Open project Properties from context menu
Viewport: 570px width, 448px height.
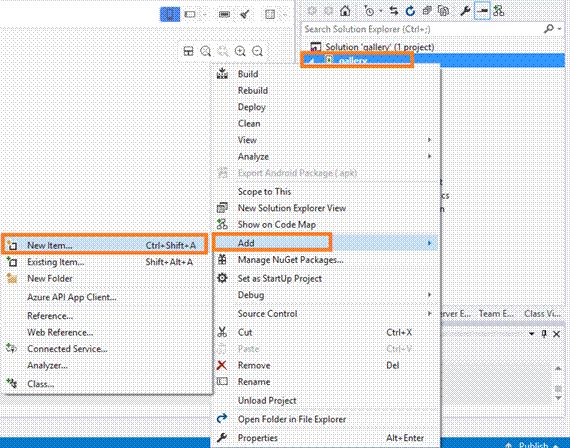325,437
